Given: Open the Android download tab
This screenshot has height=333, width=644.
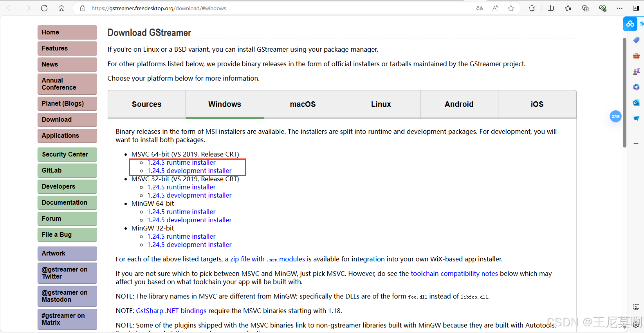Looking at the screenshot, I should [x=459, y=104].
